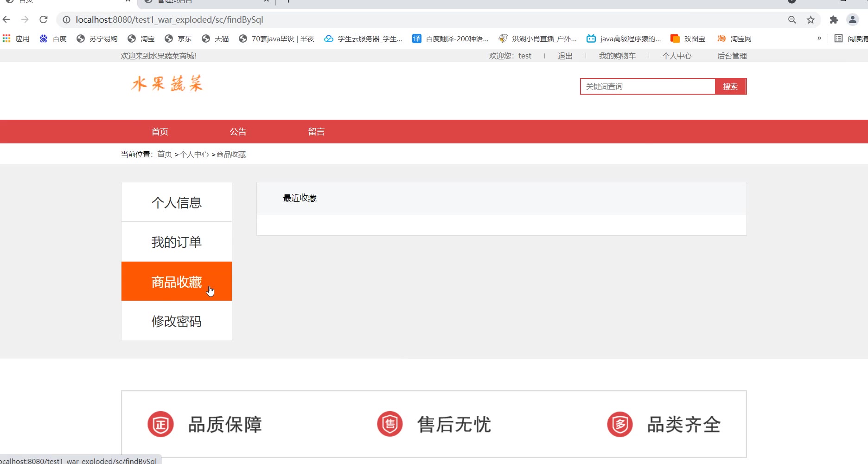Bookmark this page with star icon
Viewport: 868px width, 464px height.
point(811,19)
